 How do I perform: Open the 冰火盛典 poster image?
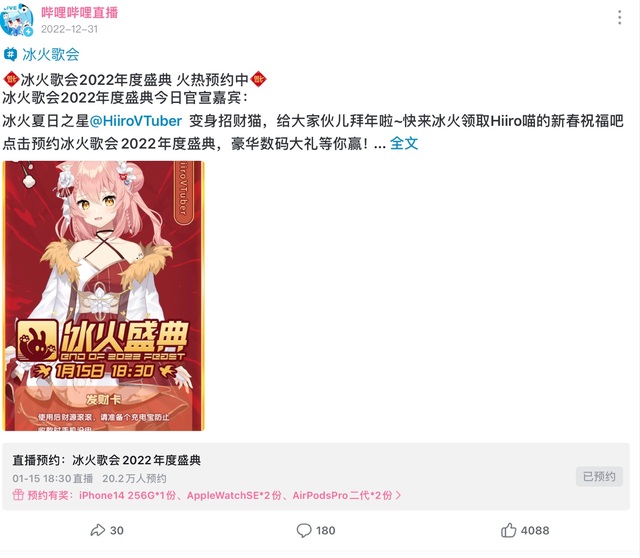[103, 296]
